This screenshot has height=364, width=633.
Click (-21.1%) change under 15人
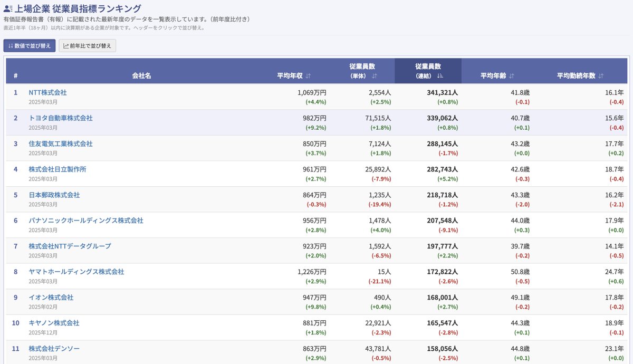379,281
